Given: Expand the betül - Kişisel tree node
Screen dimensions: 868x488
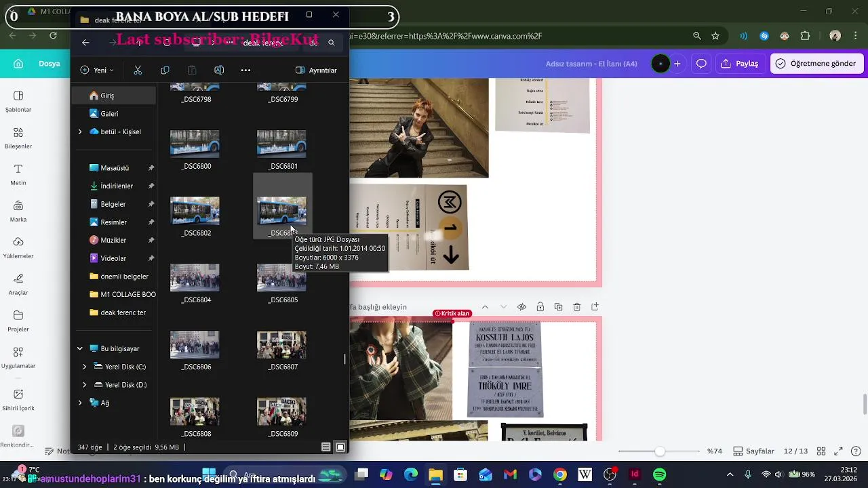Looking at the screenshot, I should 80,131.
